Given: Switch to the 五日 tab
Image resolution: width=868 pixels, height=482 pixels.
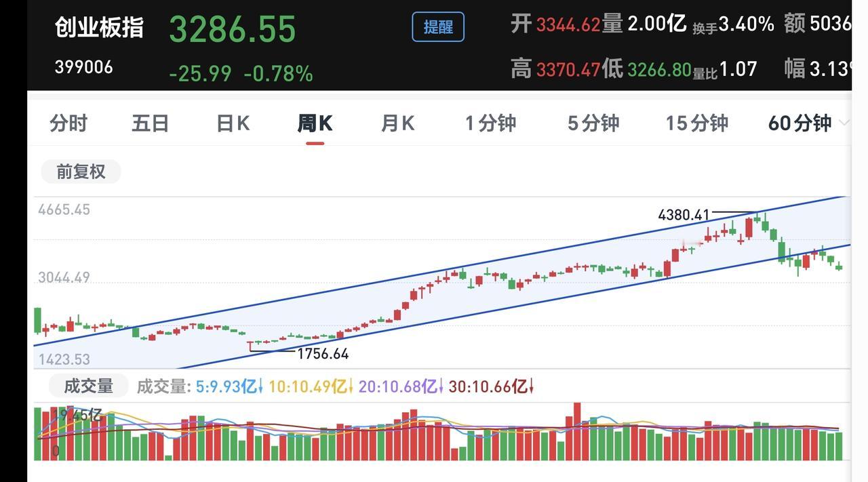Looking at the screenshot, I should pyautogui.click(x=150, y=123).
